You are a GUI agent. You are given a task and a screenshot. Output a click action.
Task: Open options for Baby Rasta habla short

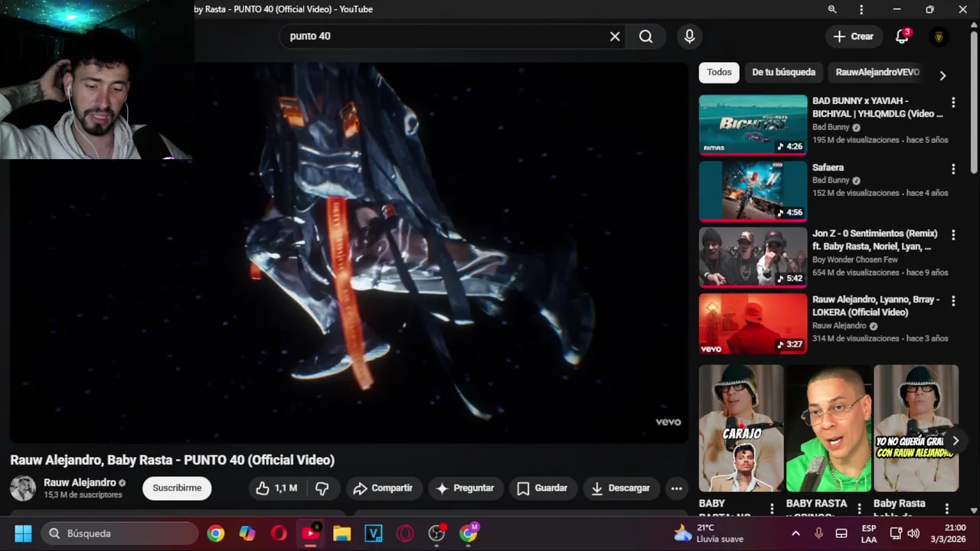click(947, 508)
